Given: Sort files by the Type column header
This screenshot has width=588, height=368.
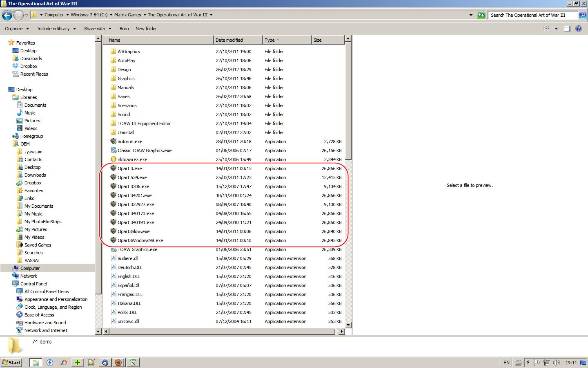Looking at the screenshot, I should (287, 40).
